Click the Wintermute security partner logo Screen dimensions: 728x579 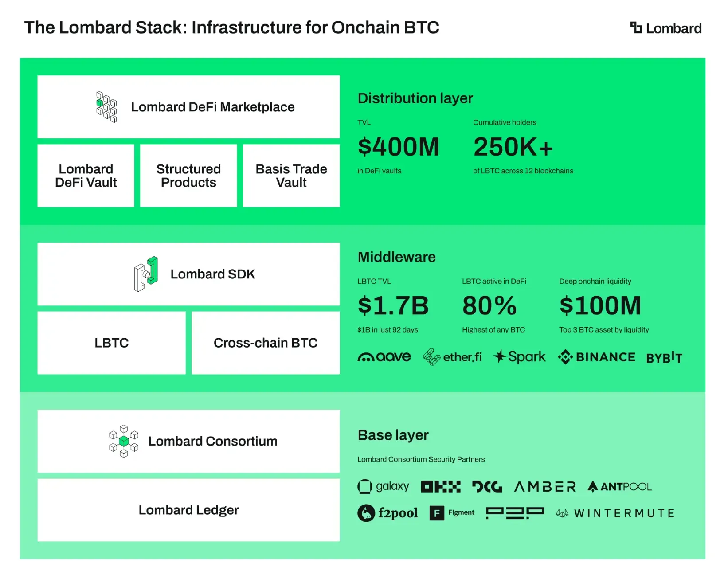(x=615, y=513)
